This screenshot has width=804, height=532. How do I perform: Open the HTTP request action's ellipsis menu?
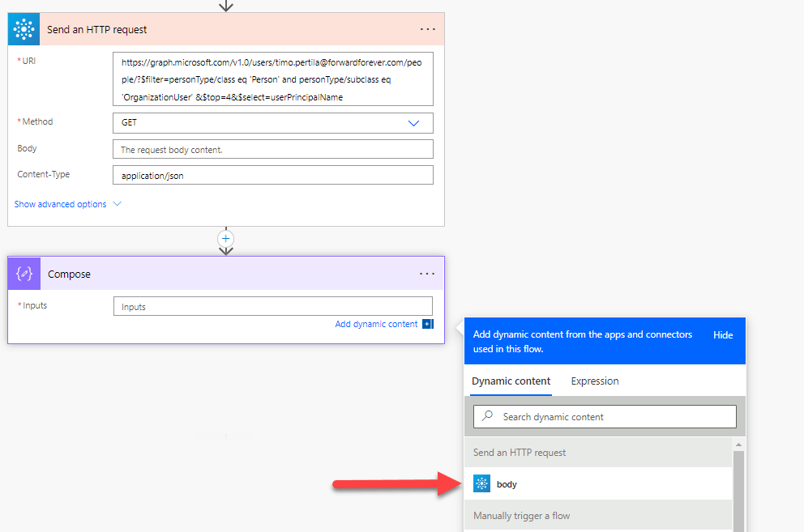[x=427, y=29]
